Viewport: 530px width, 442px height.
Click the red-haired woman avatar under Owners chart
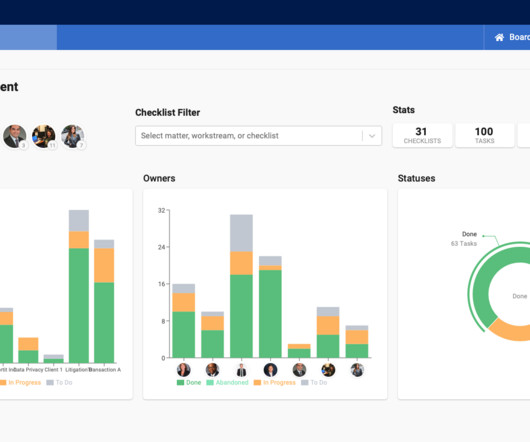point(184,370)
